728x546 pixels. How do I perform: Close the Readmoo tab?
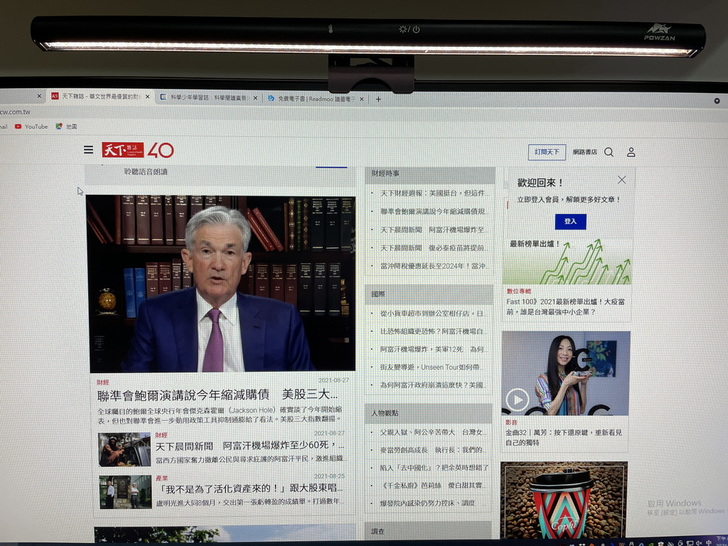(362, 99)
